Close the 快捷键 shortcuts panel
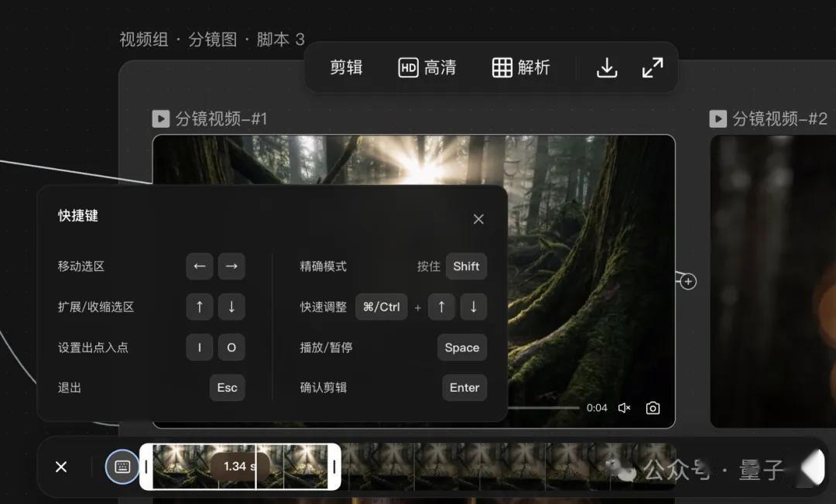This screenshot has height=504, width=836. click(x=478, y=219)
